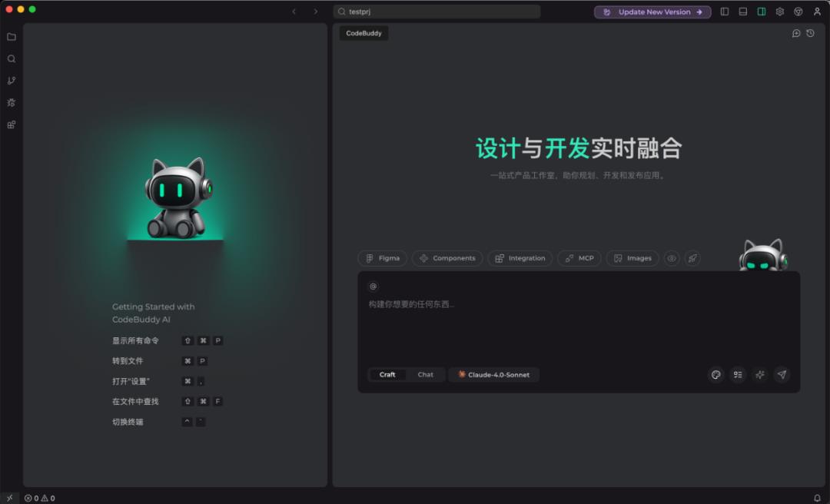The image size is (830, 504).
Task: Toggle the bottom panel layout icon
Action: [x=743, y=12]
